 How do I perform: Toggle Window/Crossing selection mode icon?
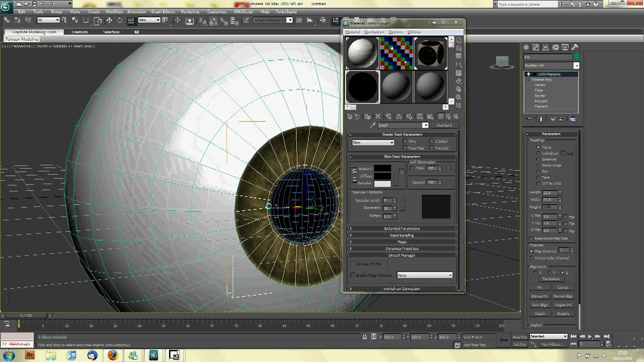(98, 21)
